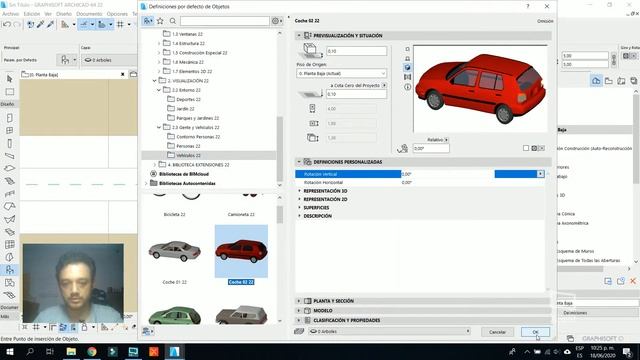Click the object library search field
This screenshot has height=360, width=640.
[x=224, y=21]
